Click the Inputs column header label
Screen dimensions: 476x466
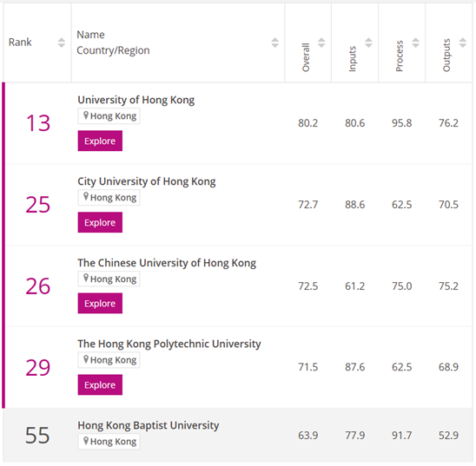pos(352,59)
